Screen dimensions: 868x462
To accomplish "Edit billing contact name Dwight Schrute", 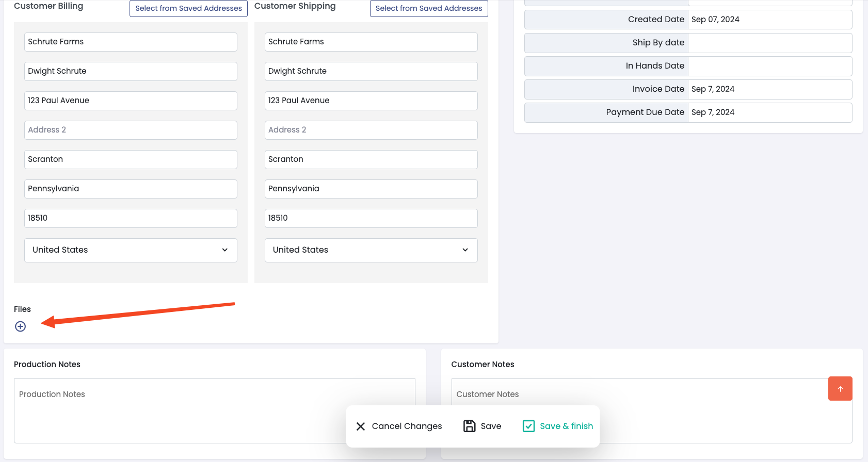I will [131, 71].
